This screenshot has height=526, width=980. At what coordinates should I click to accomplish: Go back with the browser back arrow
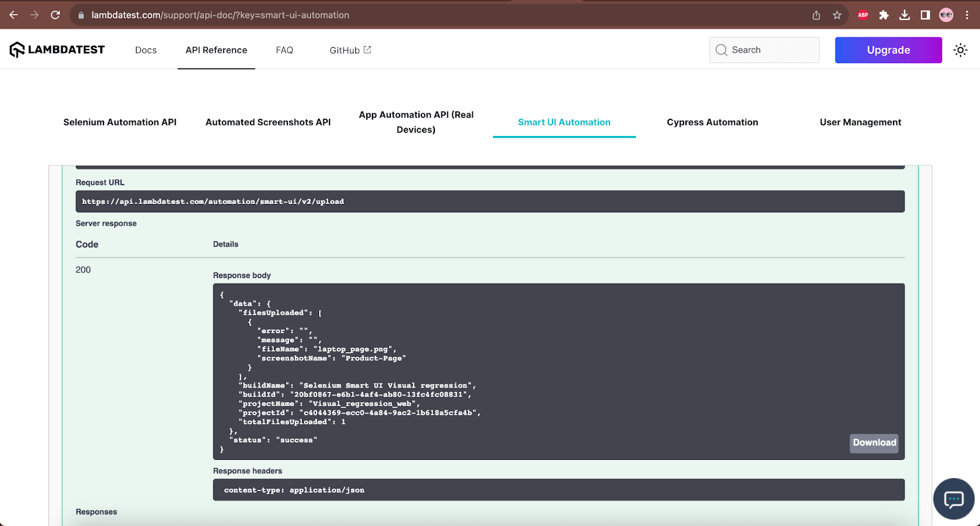point(13,15)
